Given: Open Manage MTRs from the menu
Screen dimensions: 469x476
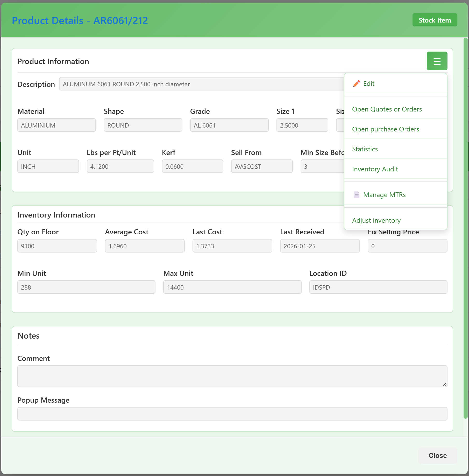Looking at the screenshot, I should click(385, 194).
